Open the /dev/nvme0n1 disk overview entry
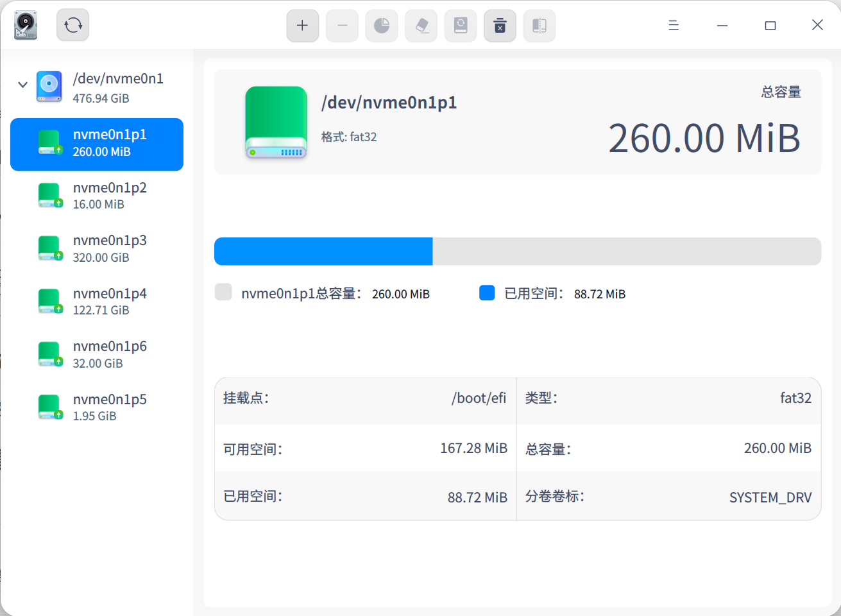 (103, 87)
